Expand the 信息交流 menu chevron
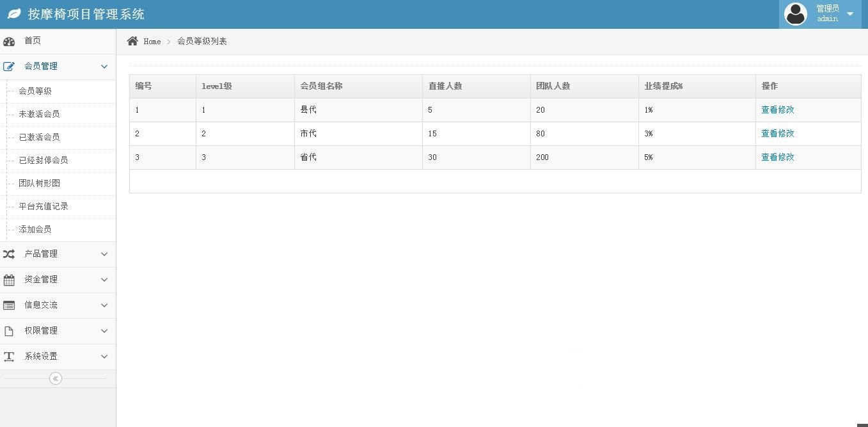This screenshot has width=868, height=427. [104, 305]
